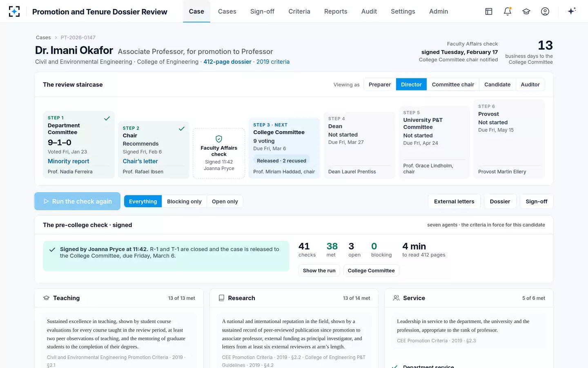Click Cases in the breadcrumb

[43, 38]
